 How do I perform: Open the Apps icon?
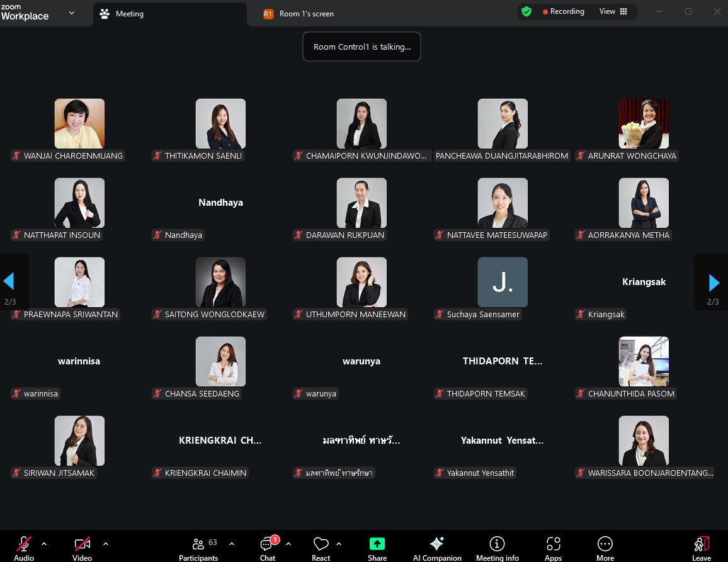[554, 544]
